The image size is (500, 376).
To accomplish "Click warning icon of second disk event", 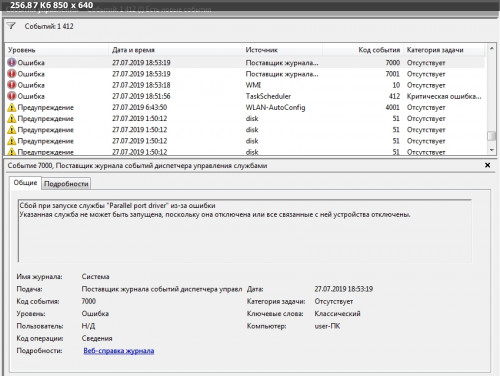I will pos(12,130).
